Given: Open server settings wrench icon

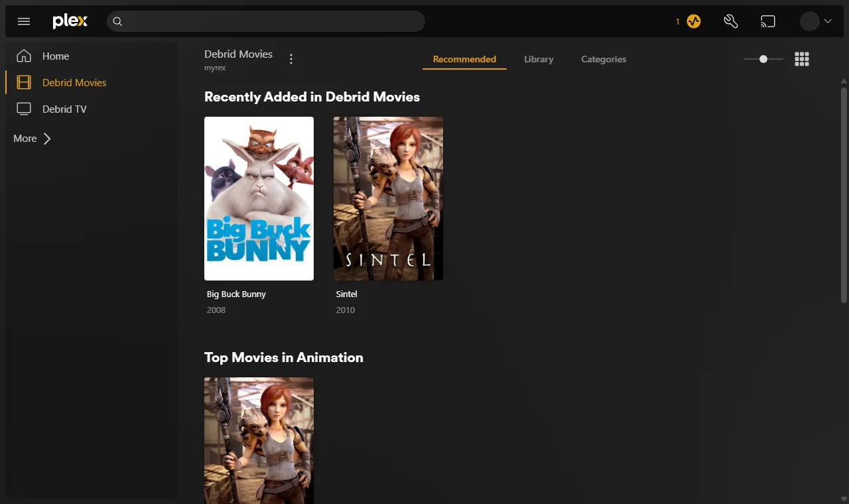Looking at the screenshot, I should (730, 21).
